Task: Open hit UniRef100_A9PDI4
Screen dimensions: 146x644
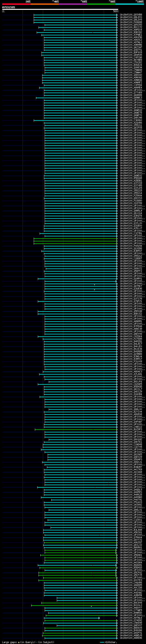Action: click(x=131, y=30)
